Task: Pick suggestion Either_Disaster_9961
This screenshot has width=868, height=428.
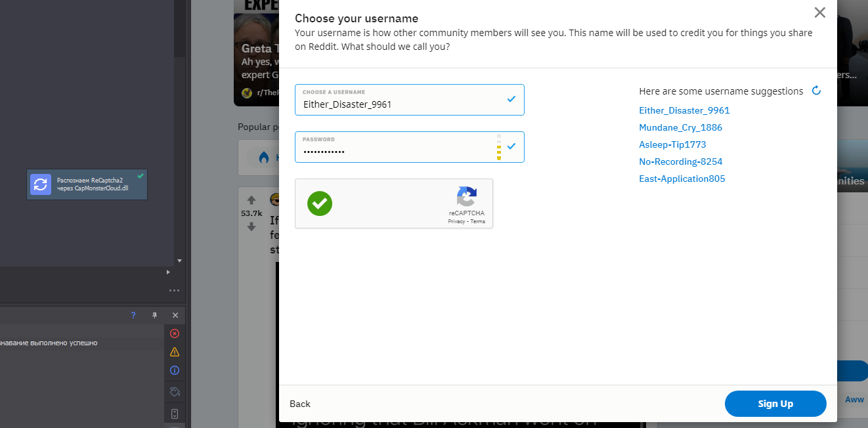Action: coord(684,110)
